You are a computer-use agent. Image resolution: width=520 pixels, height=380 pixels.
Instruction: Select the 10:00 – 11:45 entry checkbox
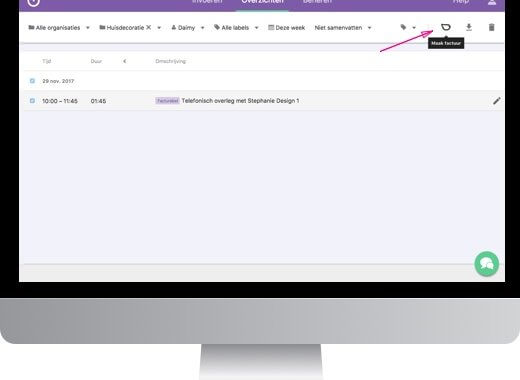[x=32, y=101]
